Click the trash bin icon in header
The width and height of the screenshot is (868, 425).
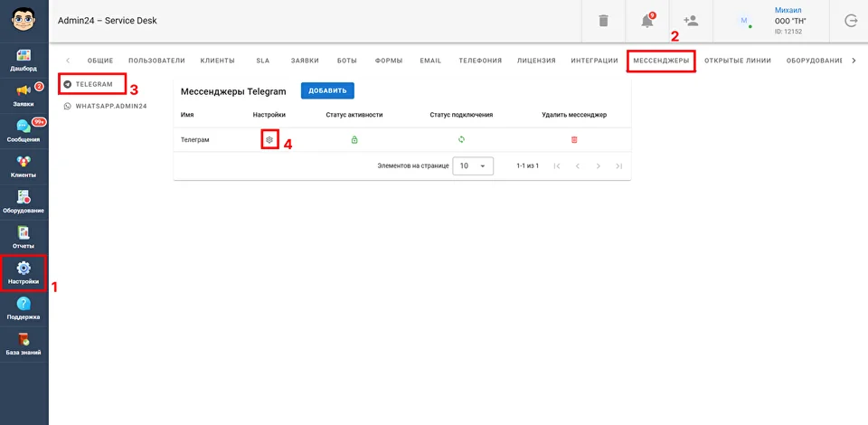(603, 21)
